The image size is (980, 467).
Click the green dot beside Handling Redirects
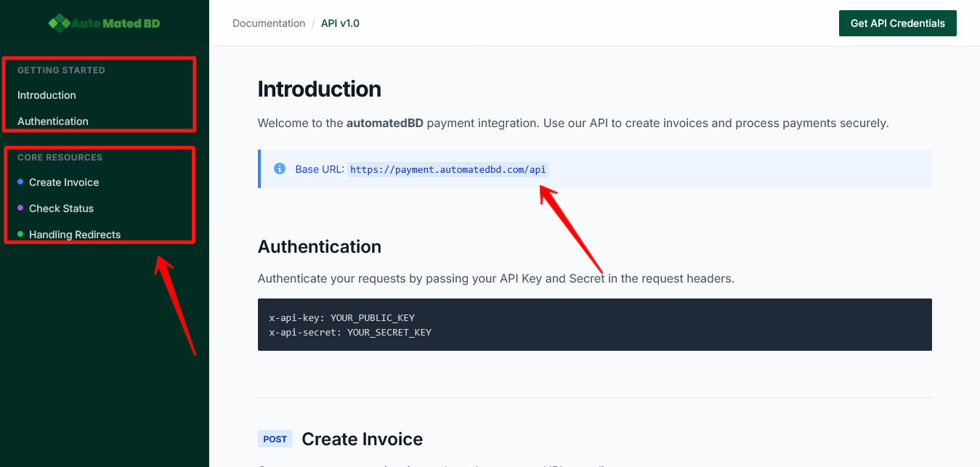point(21,235)
